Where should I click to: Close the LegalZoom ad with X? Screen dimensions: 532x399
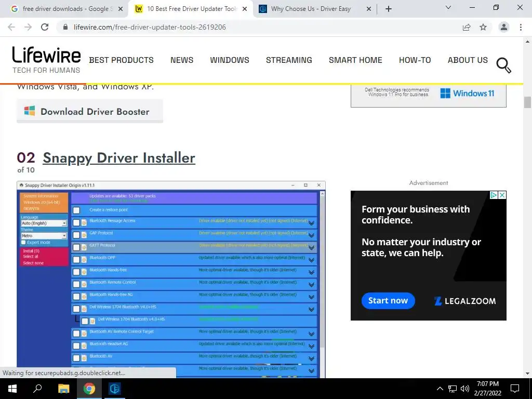click(x=502, y=195)
